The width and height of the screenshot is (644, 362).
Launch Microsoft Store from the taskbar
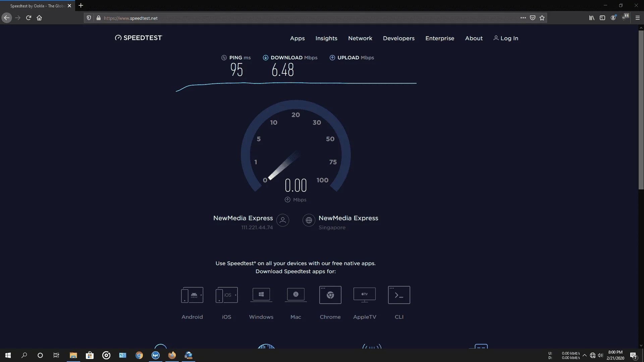[x=90, y=355]
